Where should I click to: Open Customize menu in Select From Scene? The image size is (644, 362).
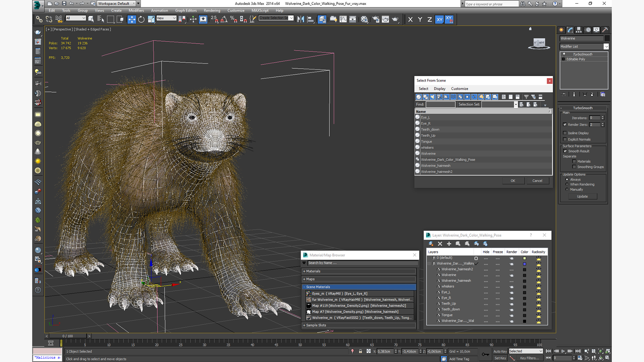[x=460, y=88]
